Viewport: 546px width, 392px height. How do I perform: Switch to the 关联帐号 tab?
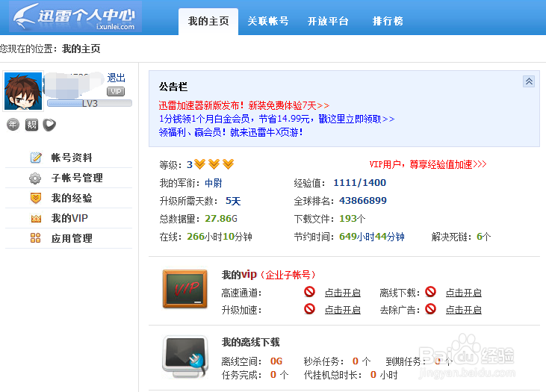pyautogui.click(x=268, y=21)
